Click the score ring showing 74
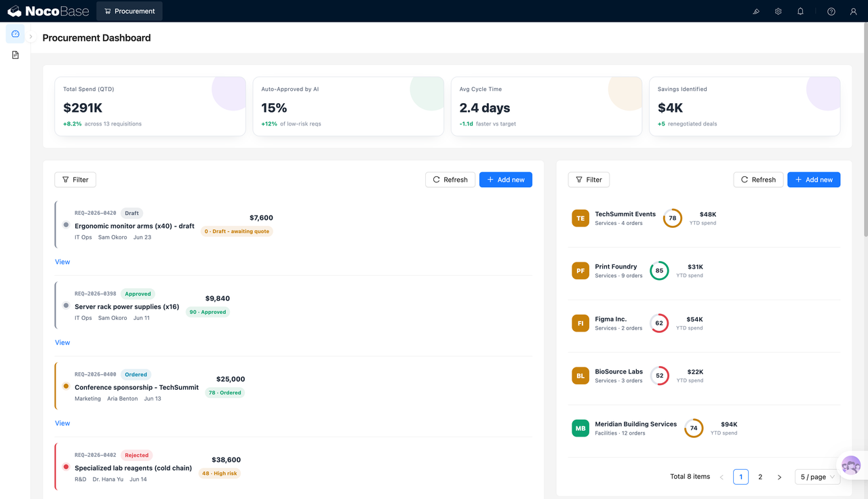This screenshot has width=868, height=499. coord(694,428)
